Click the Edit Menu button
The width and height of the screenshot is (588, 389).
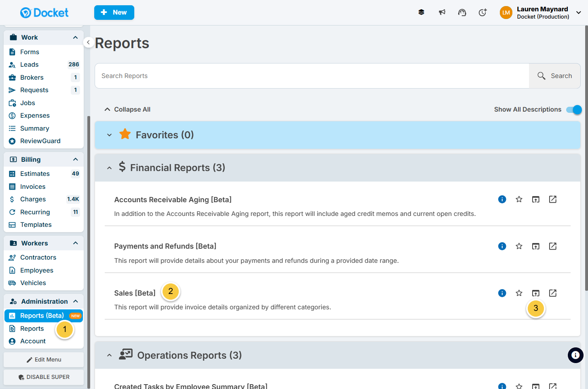(44, 359)
